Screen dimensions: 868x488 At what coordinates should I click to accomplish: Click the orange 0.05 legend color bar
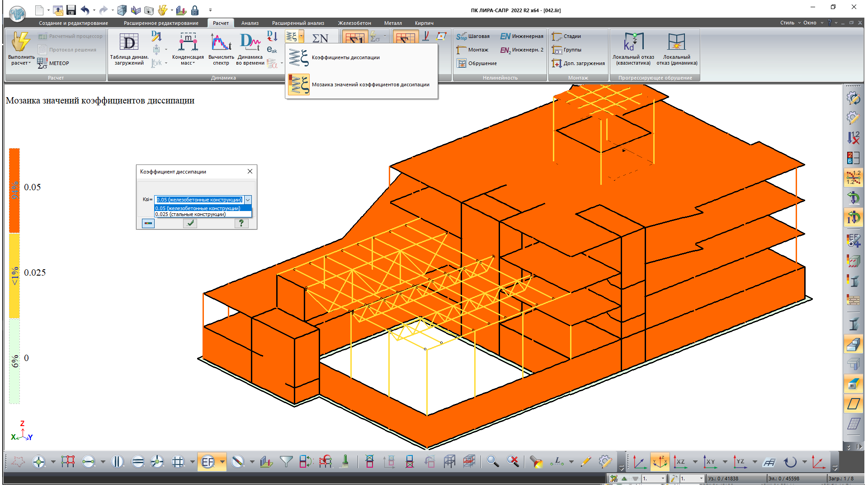pos(14,191)
